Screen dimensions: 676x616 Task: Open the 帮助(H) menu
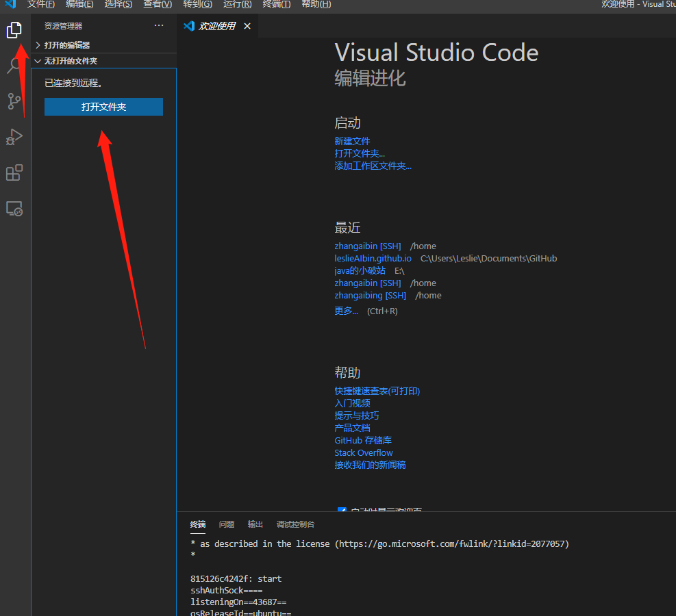[x=316, y=4]
